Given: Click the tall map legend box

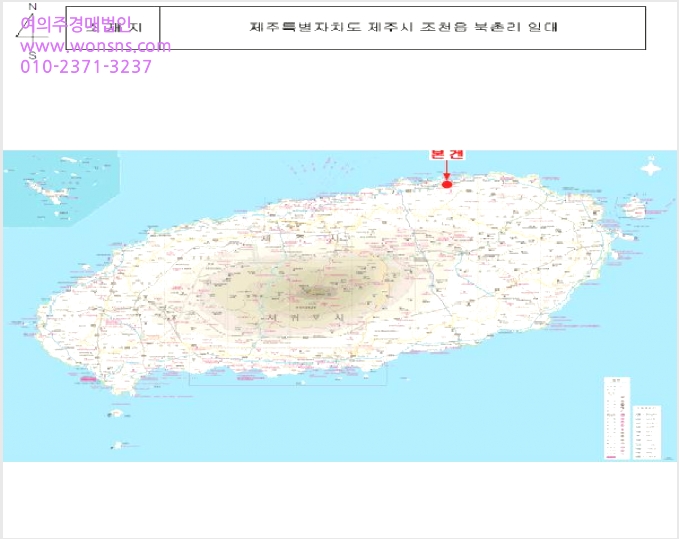Looking at the screenshot, I should tap(617, 418).
